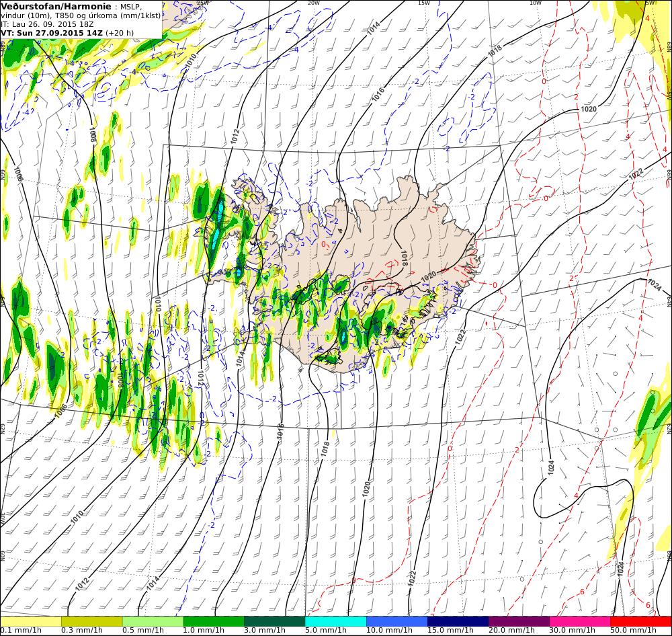The width and height of the screenshot is (672, 636).
Task: Click the red 50.0 mm/1h legend swatch
Action: tap(641, 621)
